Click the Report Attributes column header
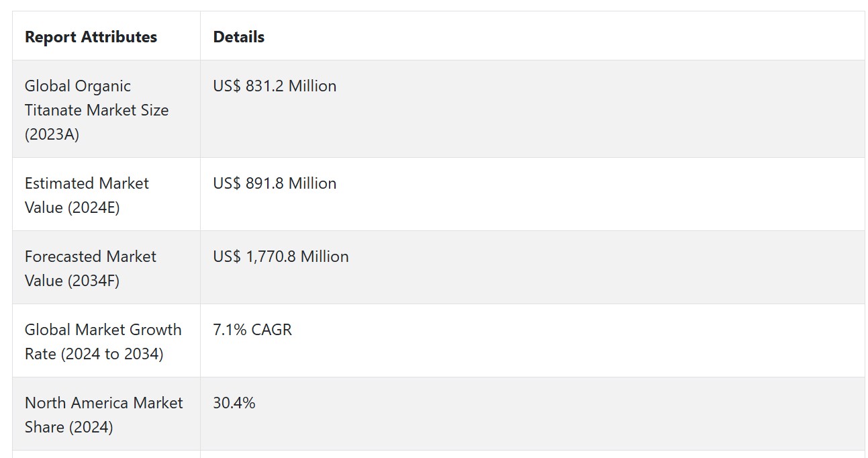This screenshot has width=868, height=458. [91, 37]
